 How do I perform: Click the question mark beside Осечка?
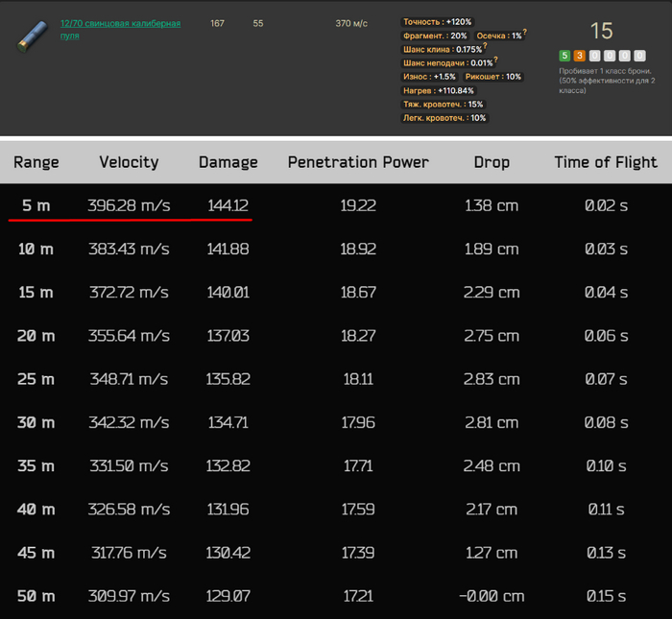pos(525,33)
